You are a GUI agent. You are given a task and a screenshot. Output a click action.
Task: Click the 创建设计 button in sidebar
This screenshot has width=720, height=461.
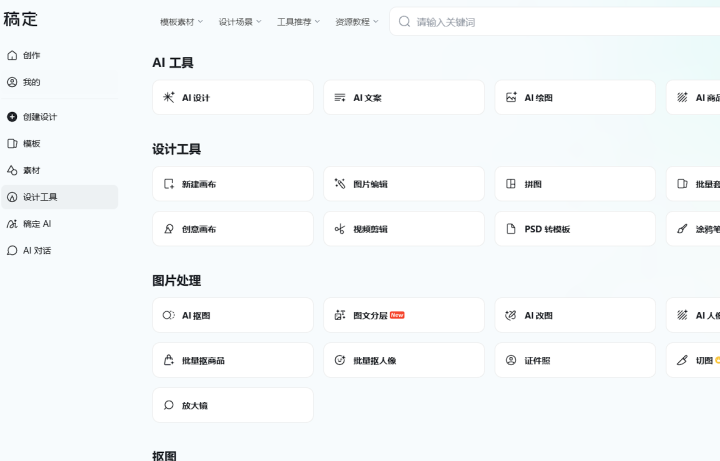(40, 117)
